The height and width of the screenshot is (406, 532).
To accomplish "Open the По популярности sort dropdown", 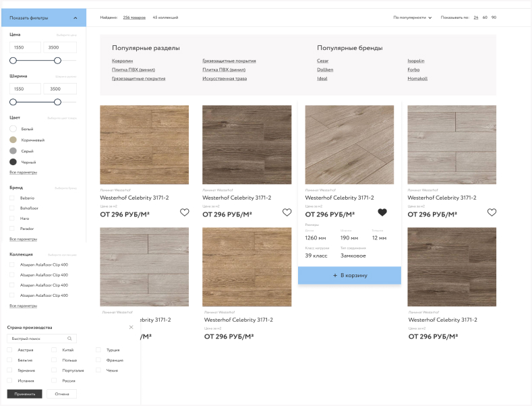I will [412, 18].
